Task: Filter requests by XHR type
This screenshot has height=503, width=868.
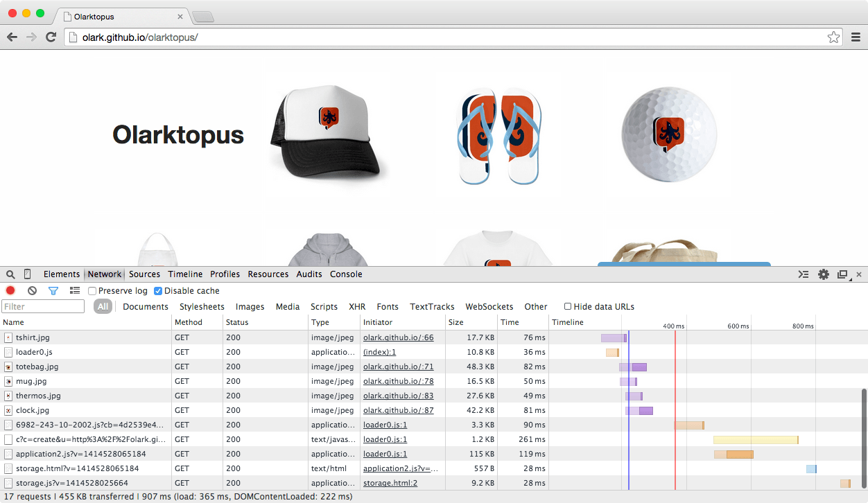Action: tap(357, 307)
